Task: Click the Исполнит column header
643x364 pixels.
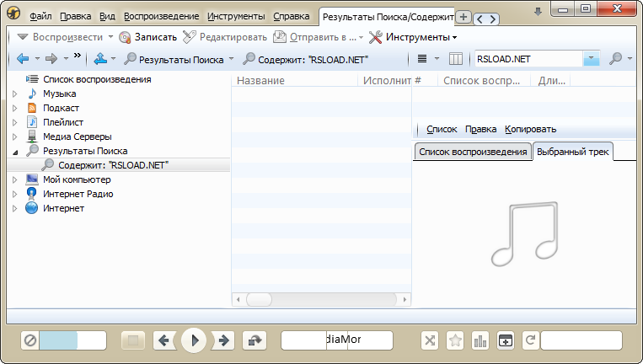Action: 384,80
